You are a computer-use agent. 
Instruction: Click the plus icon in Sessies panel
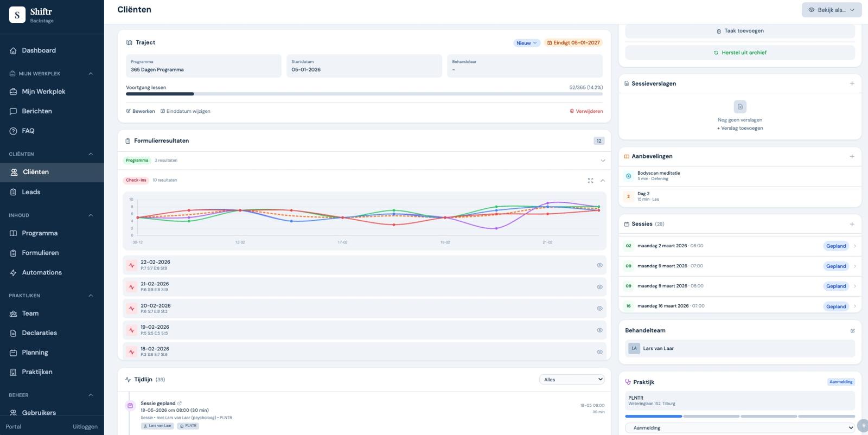point(852,224)
